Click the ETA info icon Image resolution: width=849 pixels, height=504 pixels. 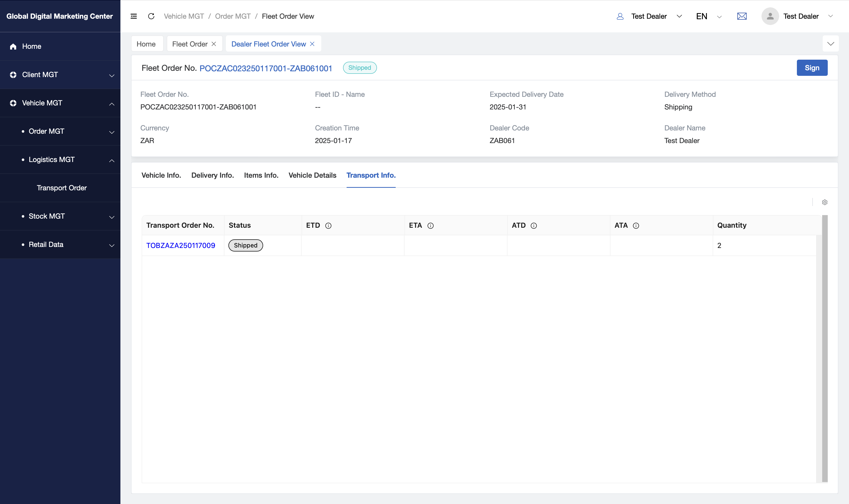click(x=430, y=226)
